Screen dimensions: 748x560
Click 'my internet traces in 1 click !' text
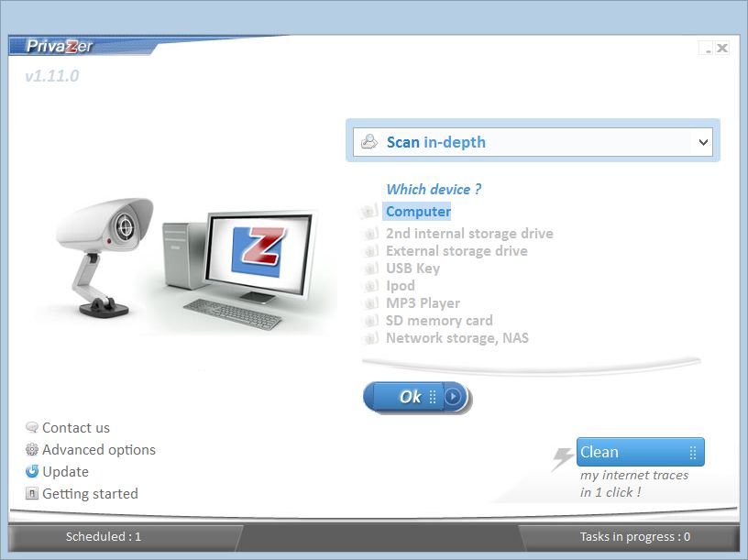[634, 484]
